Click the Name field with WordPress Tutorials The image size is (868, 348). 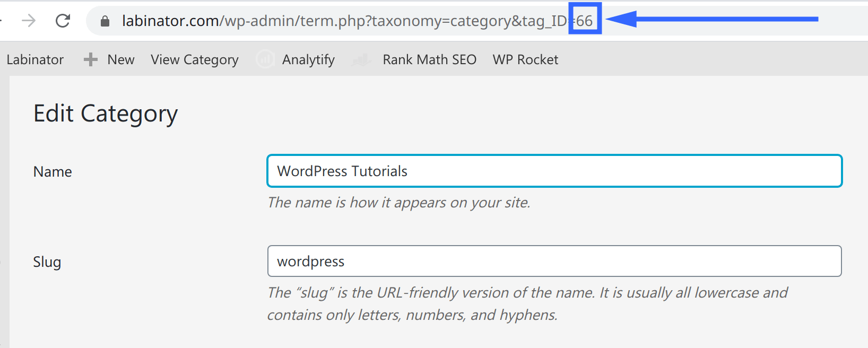[x=554, y=171]
